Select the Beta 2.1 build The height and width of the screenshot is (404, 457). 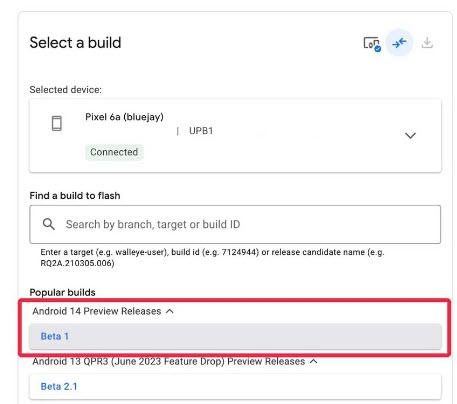[235, 386]
